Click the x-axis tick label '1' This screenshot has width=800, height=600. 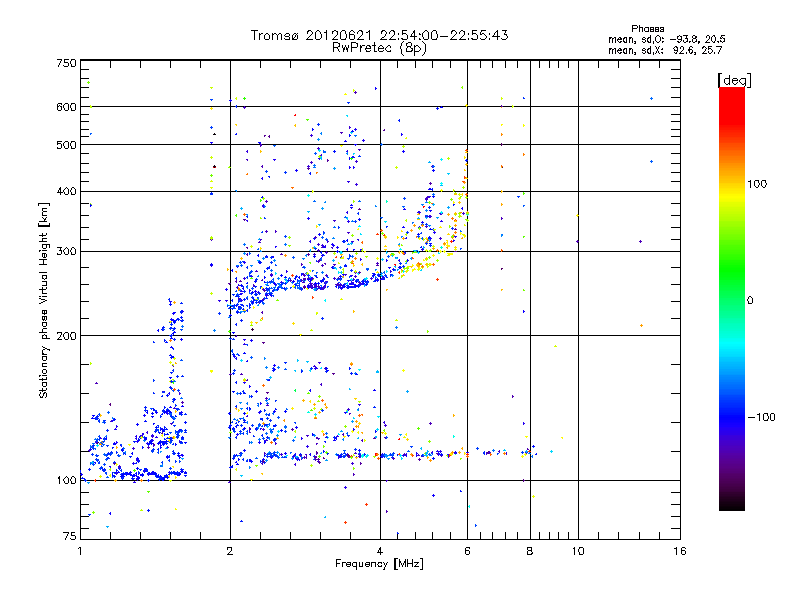pyautogui.click(x=80, y=551)
